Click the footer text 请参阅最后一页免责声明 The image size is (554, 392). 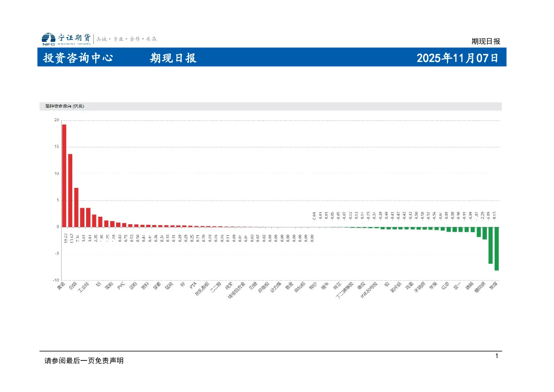coord(84,361)
